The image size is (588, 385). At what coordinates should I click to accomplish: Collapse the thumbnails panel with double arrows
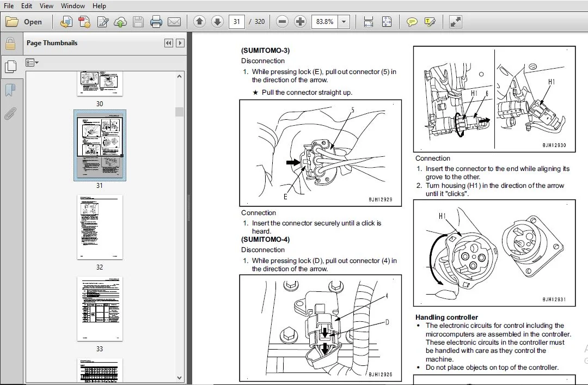coord(169,43)
